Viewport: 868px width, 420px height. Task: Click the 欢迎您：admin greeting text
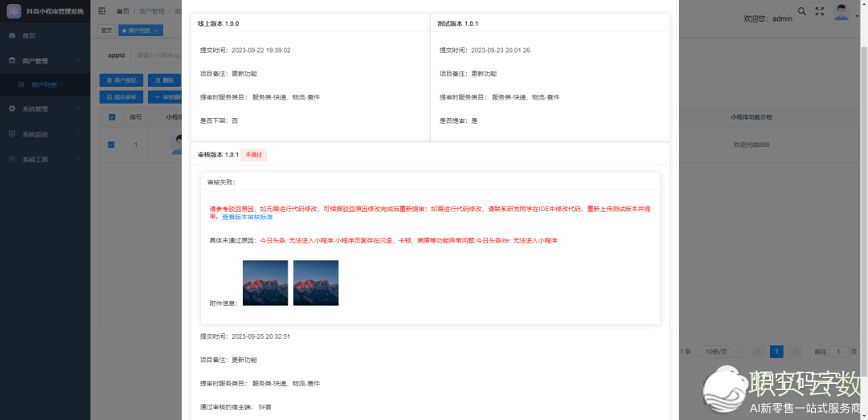(768, 18)
